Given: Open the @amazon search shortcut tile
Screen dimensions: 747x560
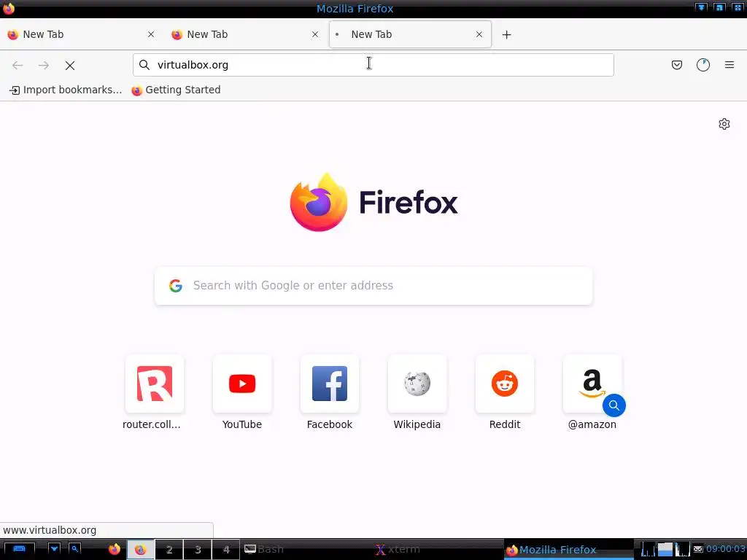Looking at the screenshot, I should coord(592,384).
